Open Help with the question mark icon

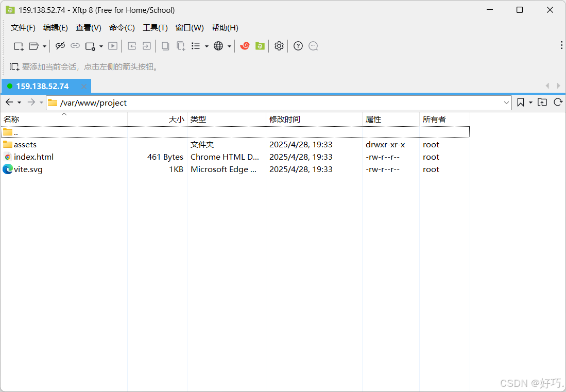(x=298, y=46)
